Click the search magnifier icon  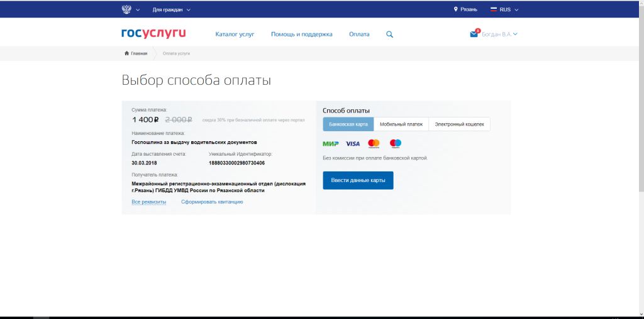point(389,35)
